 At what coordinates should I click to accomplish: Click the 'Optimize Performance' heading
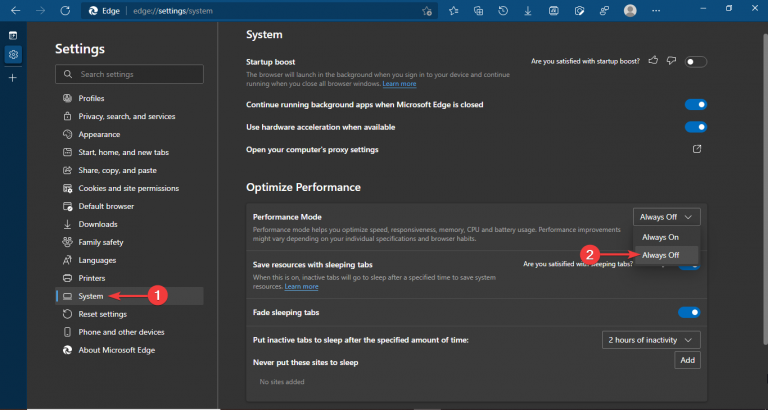point(303,187)
